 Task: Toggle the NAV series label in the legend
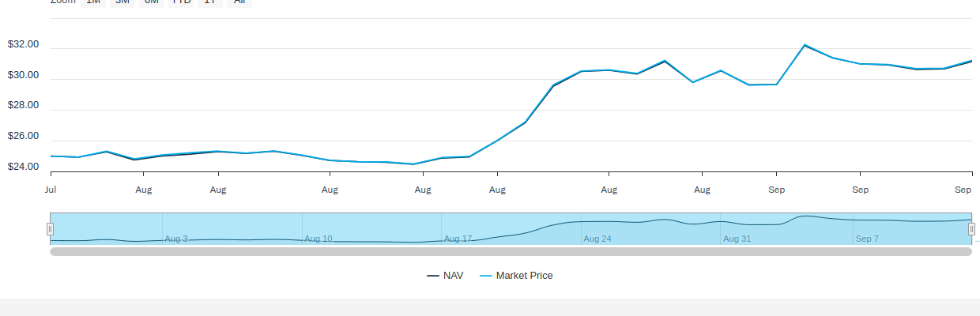click(x=454, y=276)
